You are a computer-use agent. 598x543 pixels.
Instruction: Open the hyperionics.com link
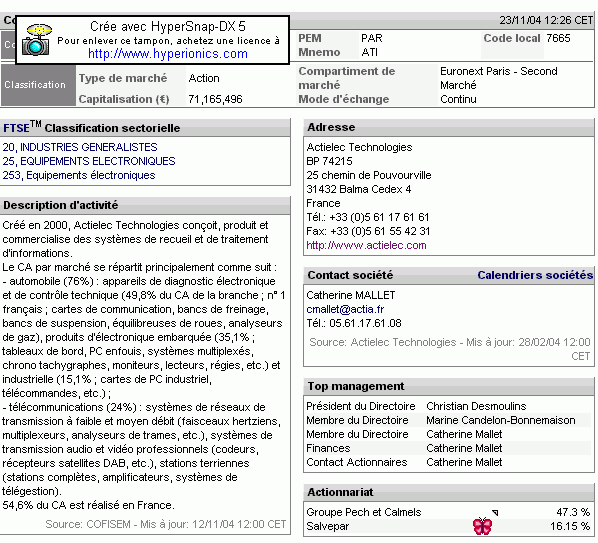[x=168, y=54]
